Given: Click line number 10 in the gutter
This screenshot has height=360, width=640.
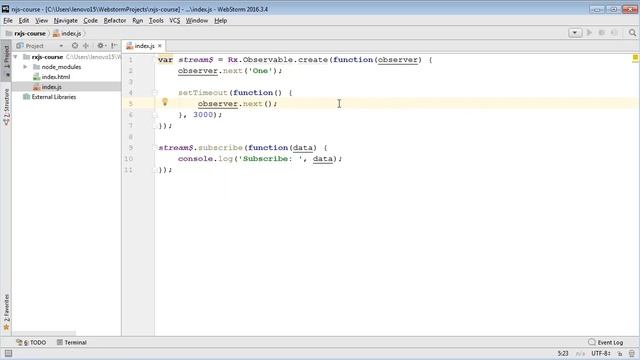Looking at the screenshot, I should [129, 159].
